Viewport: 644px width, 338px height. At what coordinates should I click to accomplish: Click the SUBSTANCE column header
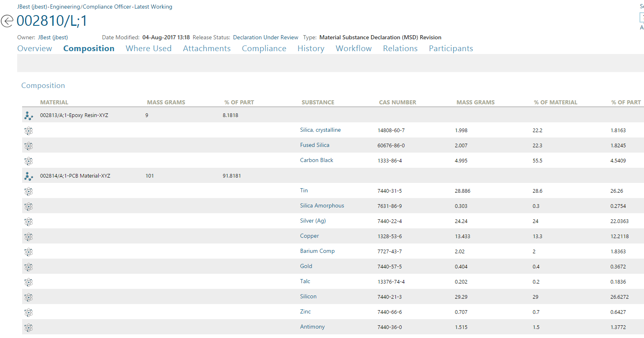pyautogui.click(x=318, y=103)
